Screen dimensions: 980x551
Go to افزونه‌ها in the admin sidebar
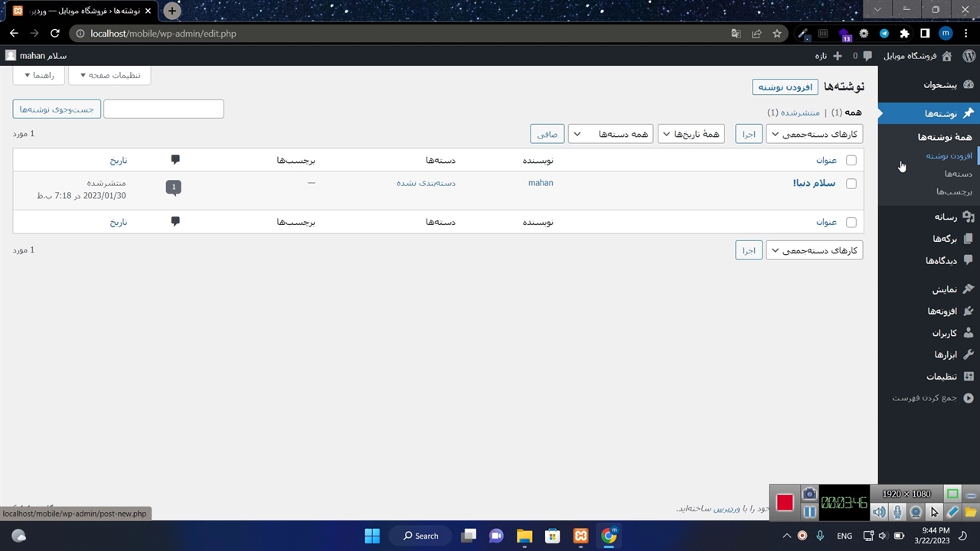pos(942,311)
